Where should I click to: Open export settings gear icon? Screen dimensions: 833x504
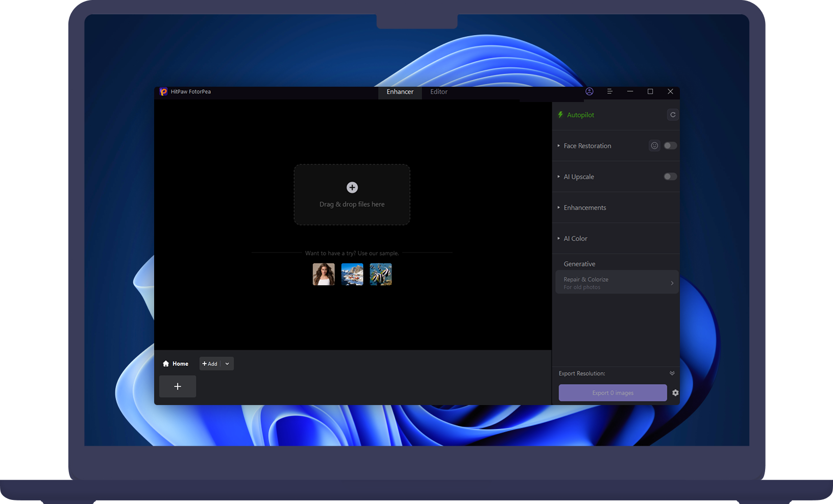pos(675,393)
